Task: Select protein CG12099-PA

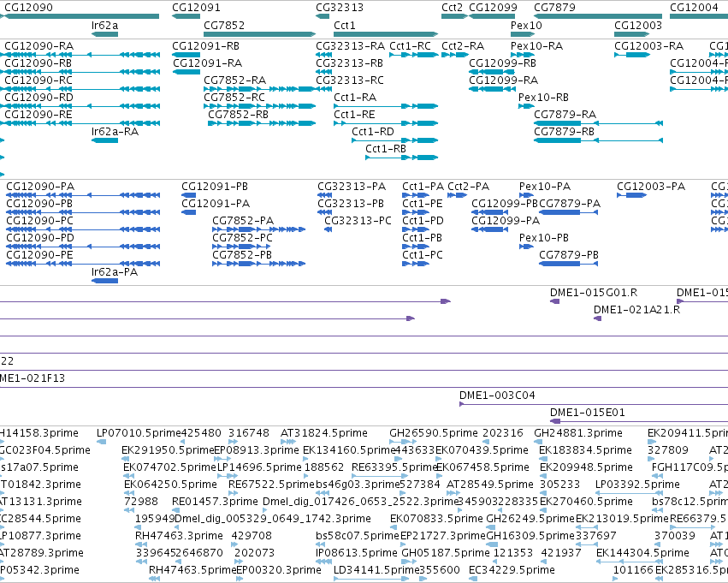Action: pyautogui.click(x=506, y=221)
